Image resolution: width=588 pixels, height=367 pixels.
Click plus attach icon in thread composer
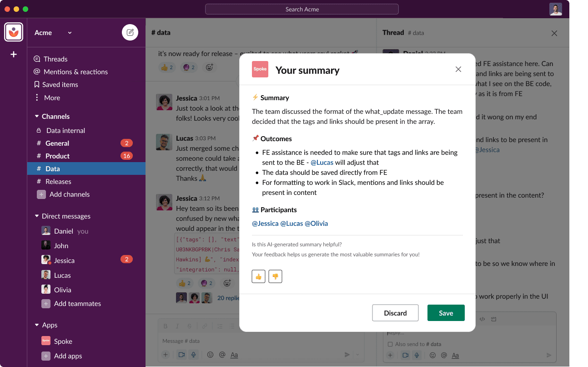click(x=390, y=355)
